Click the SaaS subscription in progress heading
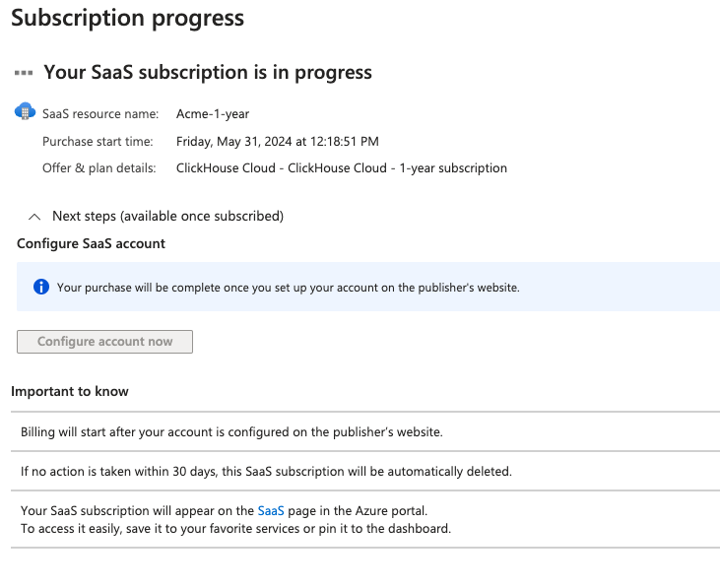720x588 pixels. point(208,73)
